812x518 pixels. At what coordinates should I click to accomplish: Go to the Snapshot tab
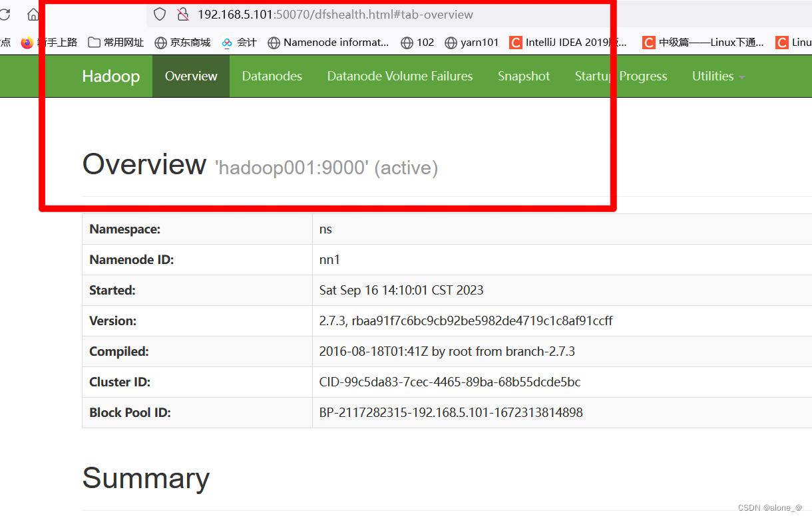(x=524, y=76)
